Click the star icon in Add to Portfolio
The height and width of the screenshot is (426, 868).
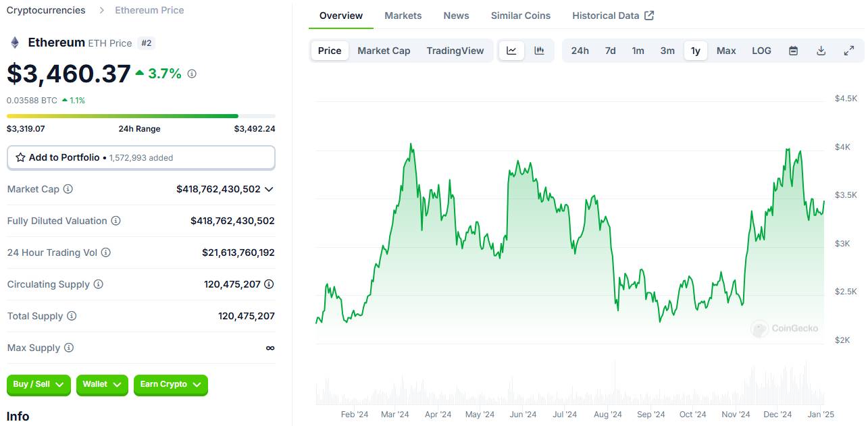point(20,157)
